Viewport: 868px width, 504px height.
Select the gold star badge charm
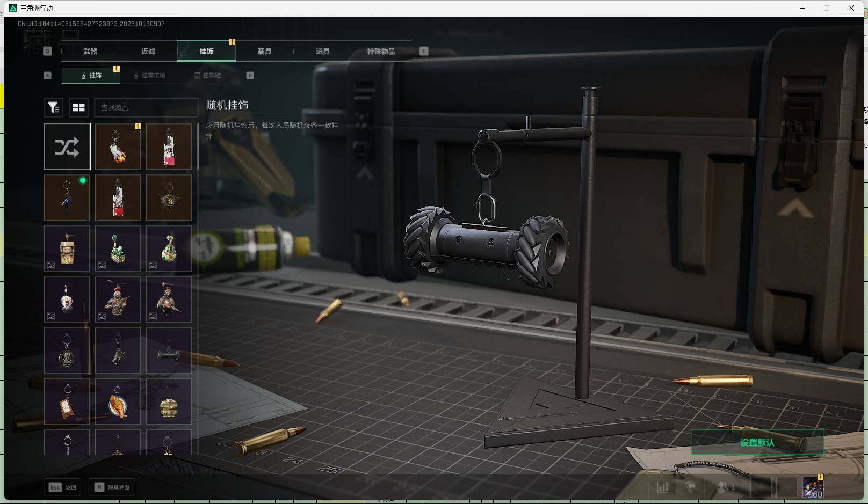(x=169, y=198)
